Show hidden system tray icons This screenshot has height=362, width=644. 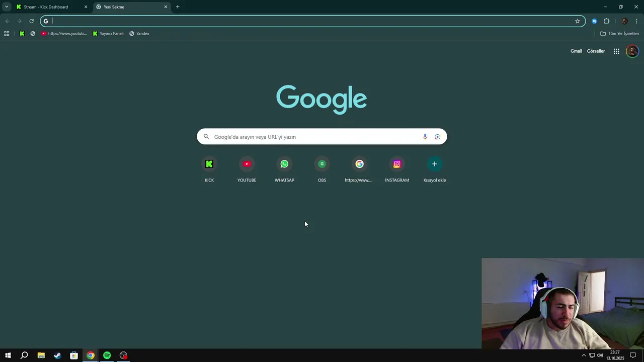pyautogui.click(x=584, y=355)
